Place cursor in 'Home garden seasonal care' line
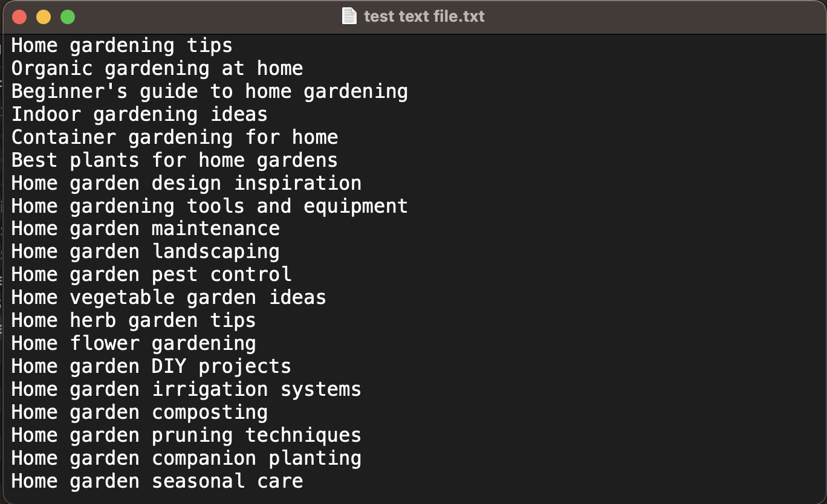Viewport: 827px width, 504px height. coord(157,482)
